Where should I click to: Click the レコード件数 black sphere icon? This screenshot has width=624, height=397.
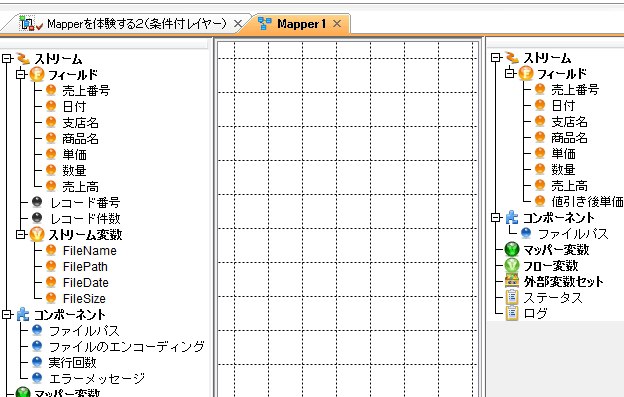[x=37, y=218]
